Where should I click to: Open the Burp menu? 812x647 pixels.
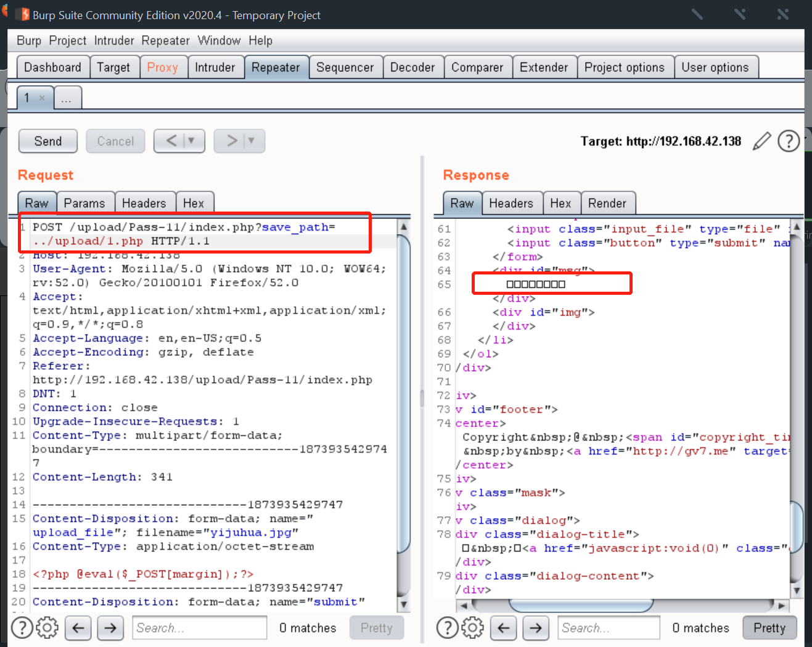(x=29, y=41)
